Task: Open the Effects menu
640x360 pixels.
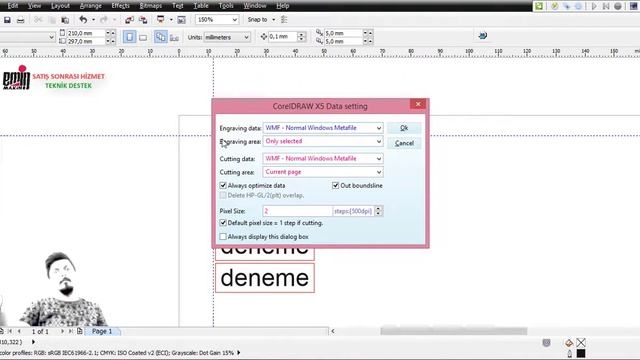Action: point(120,6)
